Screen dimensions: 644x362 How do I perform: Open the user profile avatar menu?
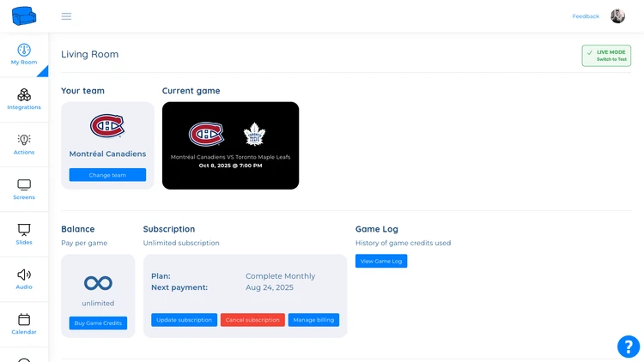click(617, 16)
